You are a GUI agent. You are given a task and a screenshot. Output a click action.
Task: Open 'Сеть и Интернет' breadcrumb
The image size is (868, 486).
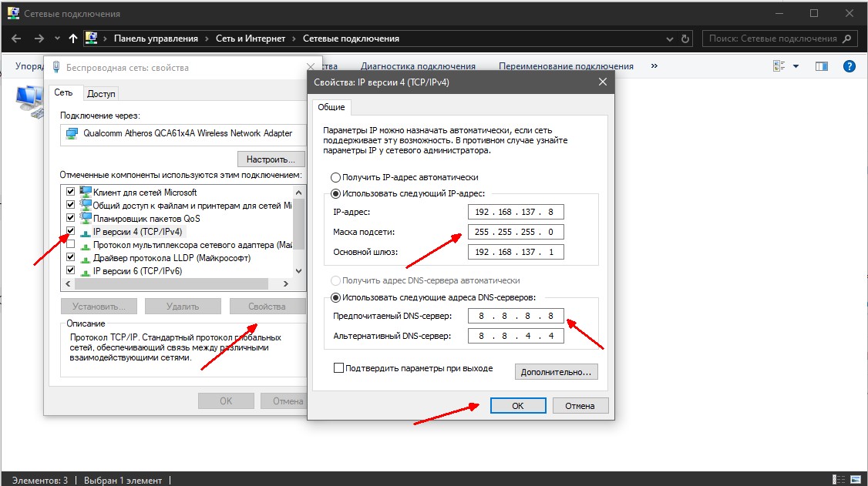(x=251, y=39)
